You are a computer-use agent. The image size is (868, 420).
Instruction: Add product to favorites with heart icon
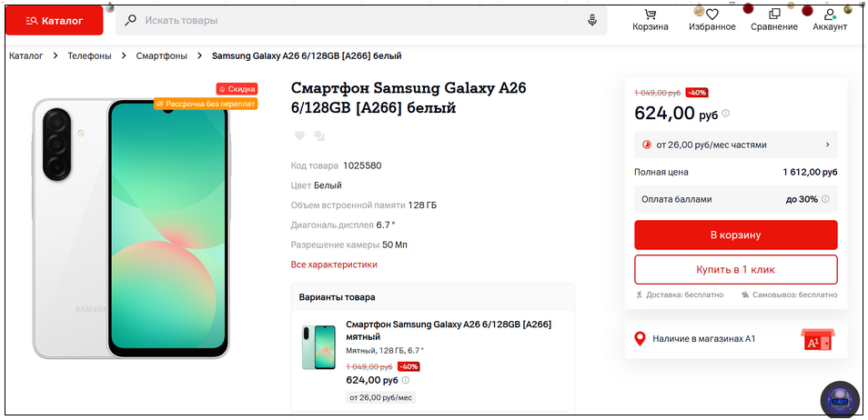click(299, 135)
